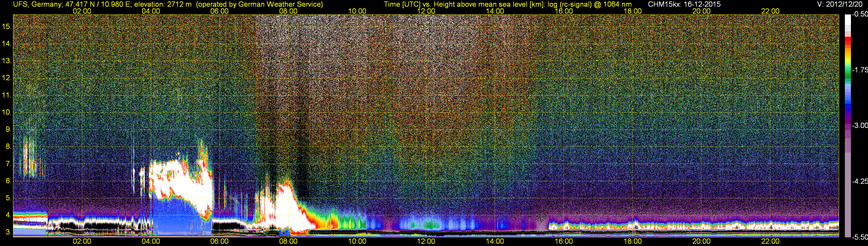868x246 pixels.
Task: Click the 06:00 label on the top time axis
Action: point(219,11)
